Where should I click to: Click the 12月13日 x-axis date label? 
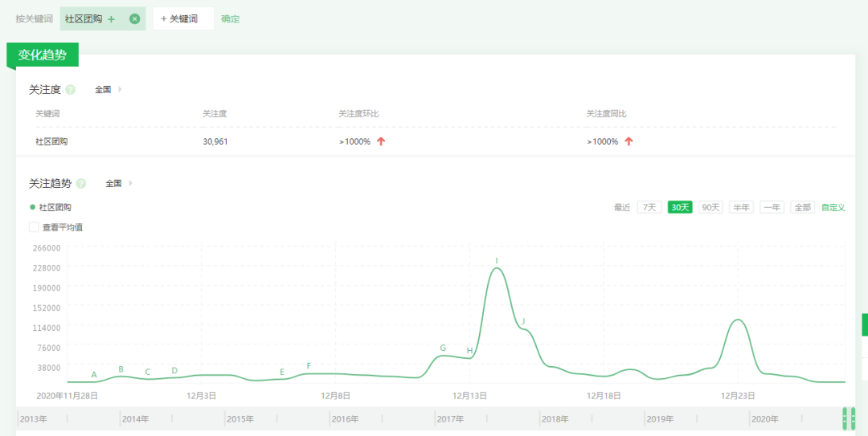(x=469, y=396)
